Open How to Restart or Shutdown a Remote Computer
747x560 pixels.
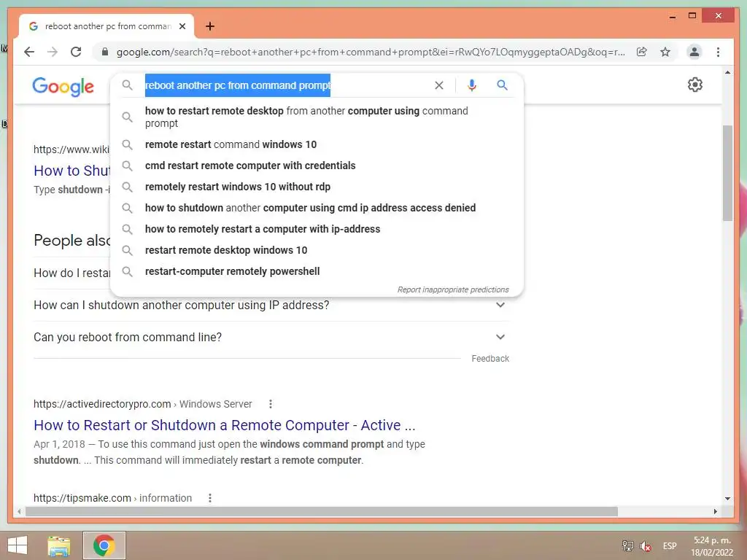coord(225,425)
